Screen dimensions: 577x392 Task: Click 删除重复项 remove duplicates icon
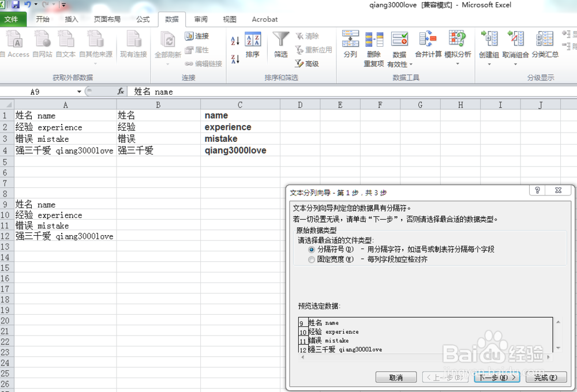coord(374,48)
